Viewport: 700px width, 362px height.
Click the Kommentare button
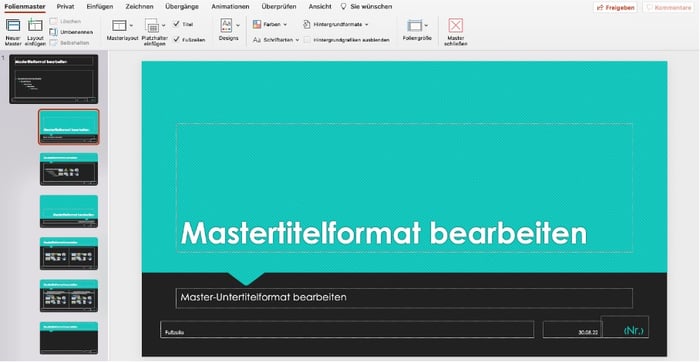click(x=668, y=8)
